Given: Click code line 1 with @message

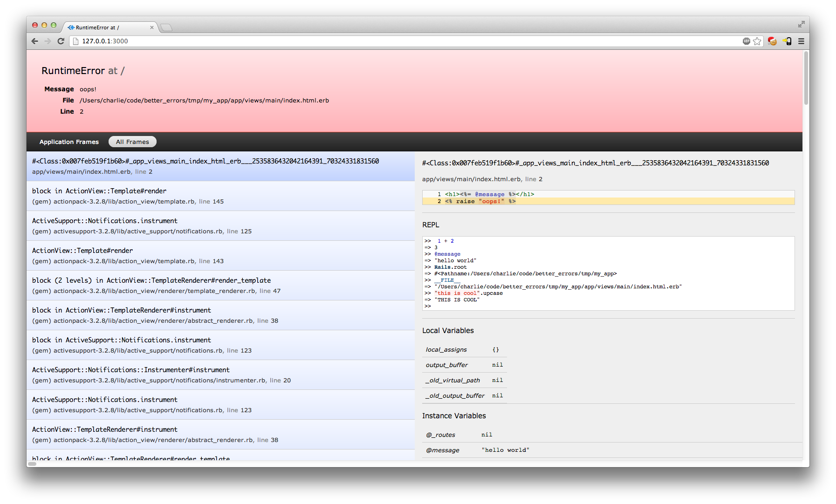Looking at the screenshot, I should tap(608, 194).
